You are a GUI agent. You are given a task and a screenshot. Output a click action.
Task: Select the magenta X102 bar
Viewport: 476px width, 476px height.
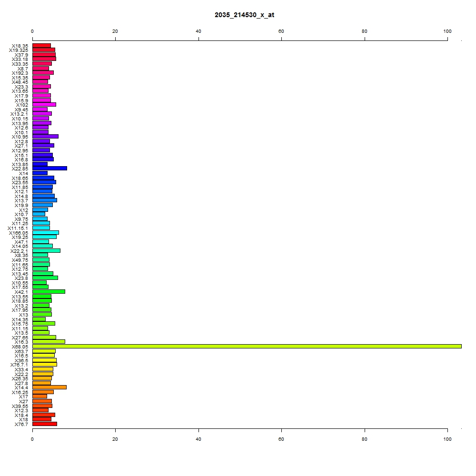point(44,105)
